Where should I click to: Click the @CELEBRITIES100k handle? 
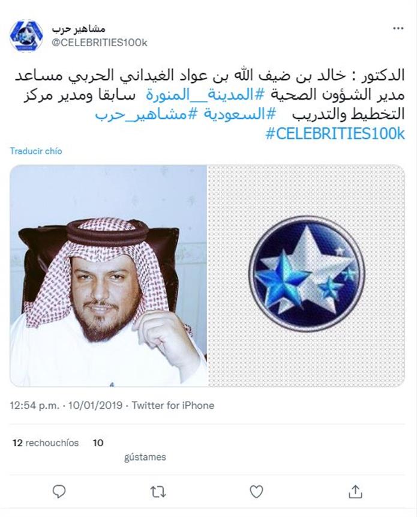click(100, 43)
